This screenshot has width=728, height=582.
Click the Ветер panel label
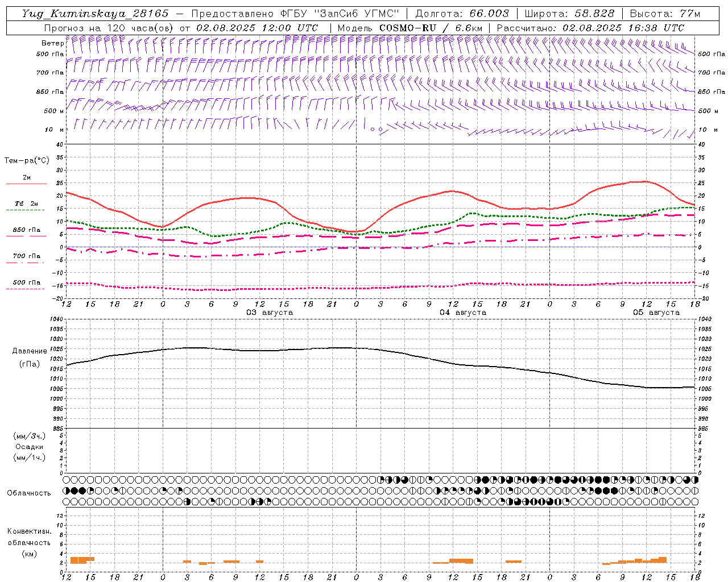[52, 43]
